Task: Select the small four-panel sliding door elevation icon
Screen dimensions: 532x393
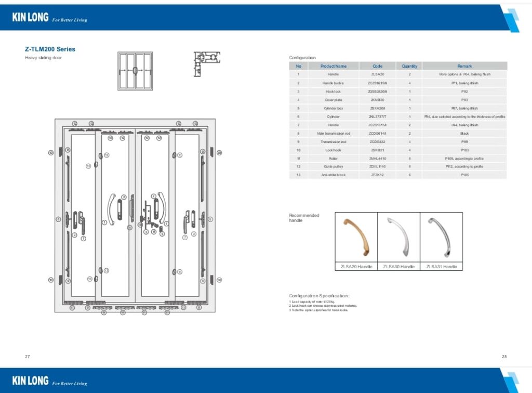Action: point(135,71)
